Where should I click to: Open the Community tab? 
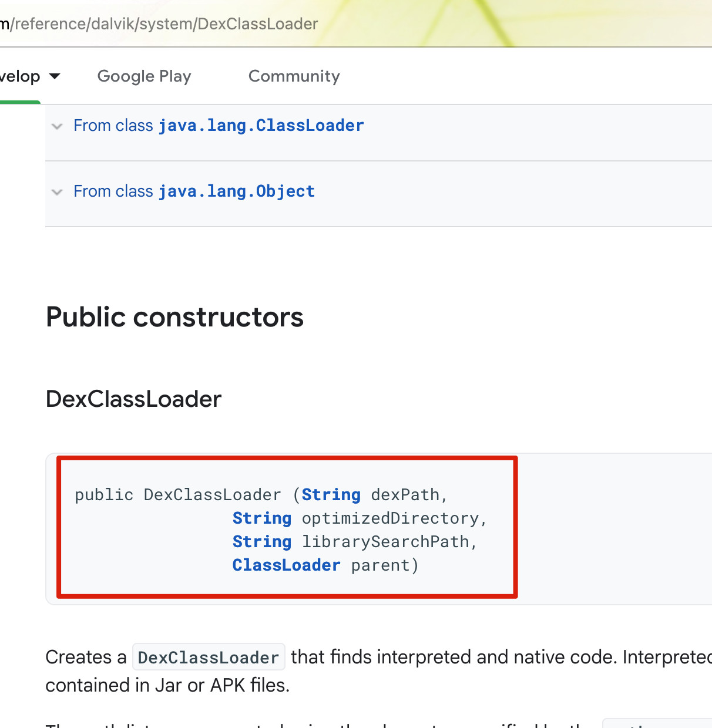[x=294, y=76]
